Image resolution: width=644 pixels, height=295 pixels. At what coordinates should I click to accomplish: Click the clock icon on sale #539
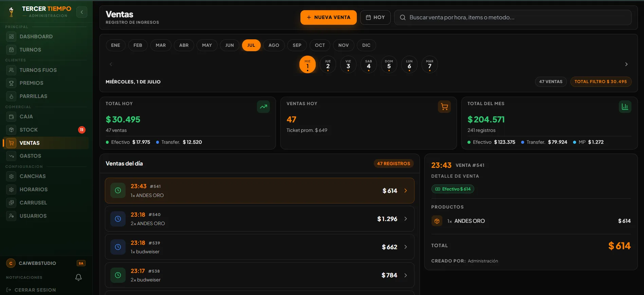pyautogui.click(x=118, y=247)
